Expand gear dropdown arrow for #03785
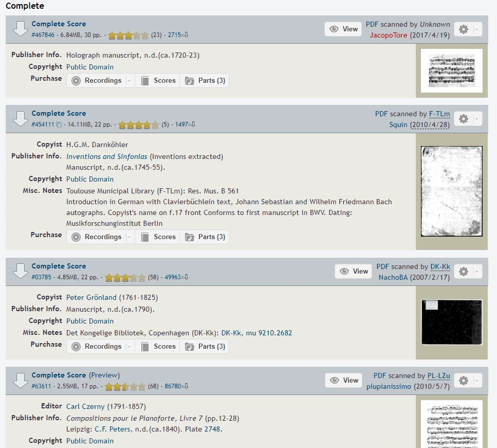Viewport: 497px width, 448px height. tap(476, 272)
